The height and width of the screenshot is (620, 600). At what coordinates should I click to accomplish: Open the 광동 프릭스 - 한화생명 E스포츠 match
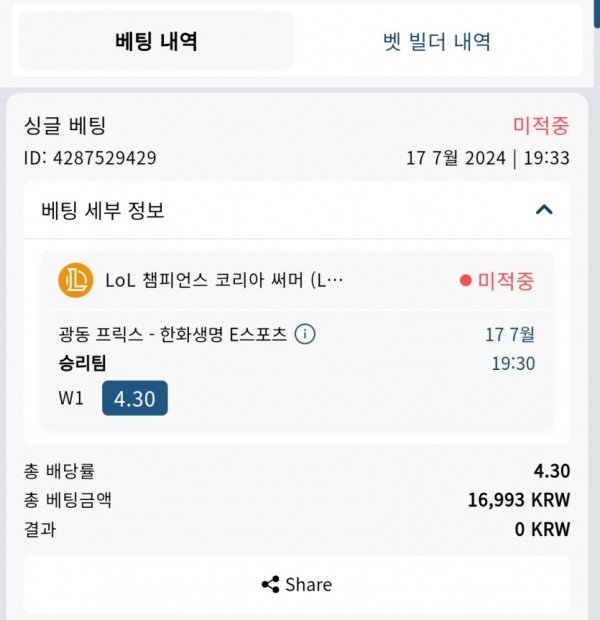tap(173, 334)
